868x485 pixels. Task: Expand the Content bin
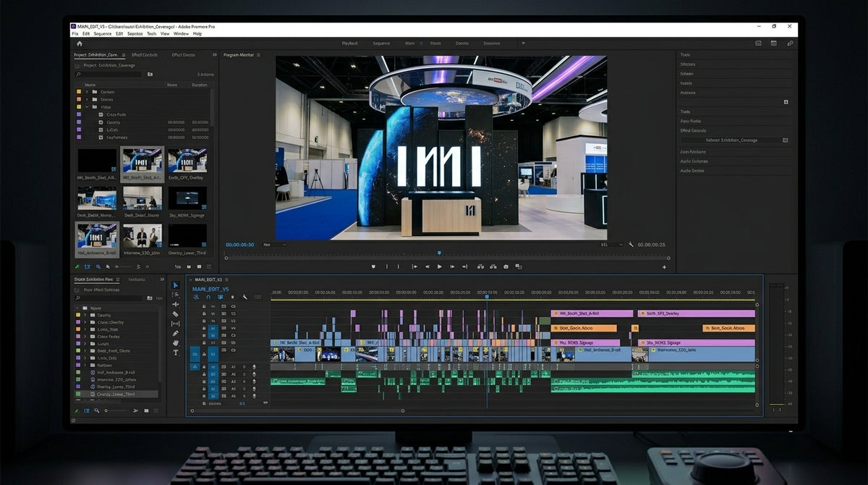tap(86, 92)
